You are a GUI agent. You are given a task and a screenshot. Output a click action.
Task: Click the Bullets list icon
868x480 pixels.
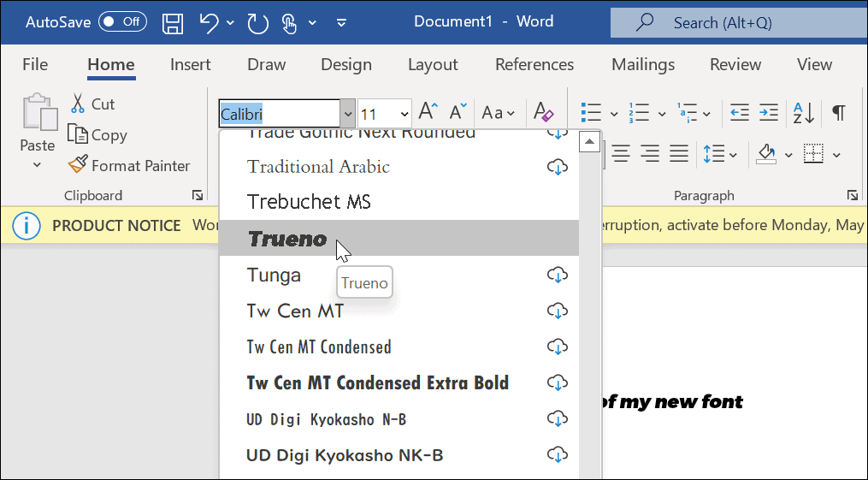click(591, 112)
